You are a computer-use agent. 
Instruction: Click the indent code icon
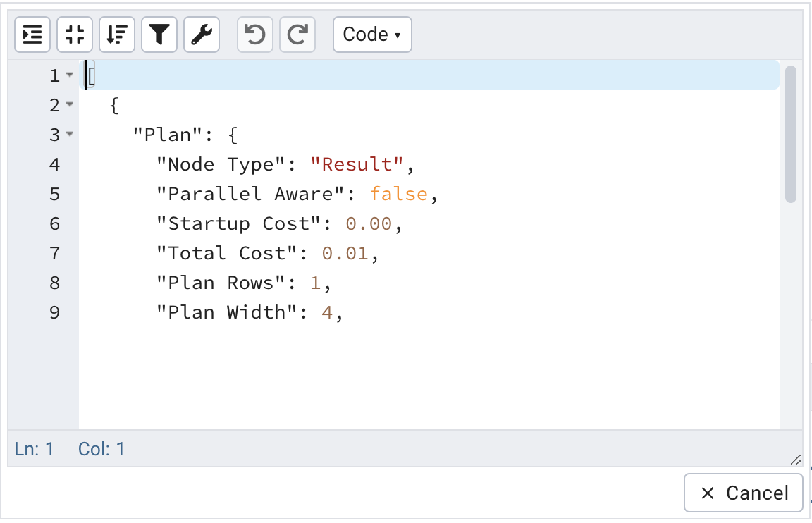(x=32, y=34)
